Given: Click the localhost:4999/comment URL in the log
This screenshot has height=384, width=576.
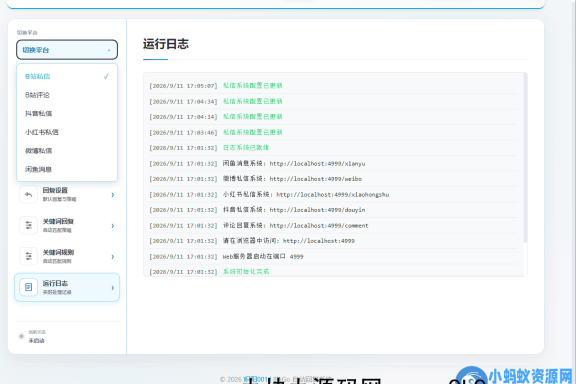Looking at the screenshot, I should (x=319, y=226).
